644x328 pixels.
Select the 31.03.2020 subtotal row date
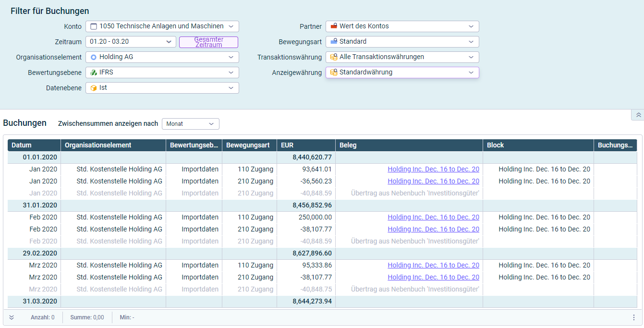(x=40, y=301)
